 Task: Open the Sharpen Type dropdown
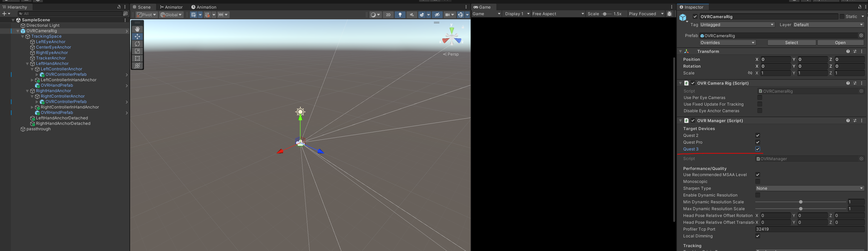[x=809, y=188]
